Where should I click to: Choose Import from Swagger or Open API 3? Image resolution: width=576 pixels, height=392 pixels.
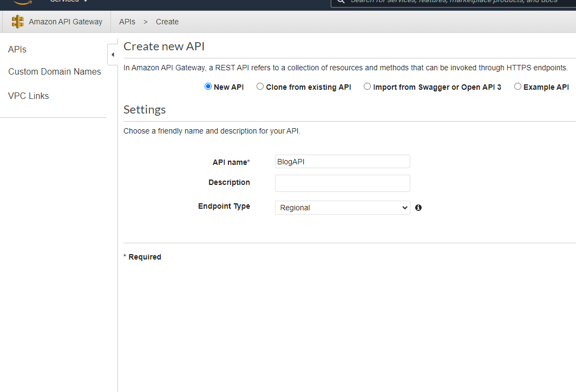point(367,87)
